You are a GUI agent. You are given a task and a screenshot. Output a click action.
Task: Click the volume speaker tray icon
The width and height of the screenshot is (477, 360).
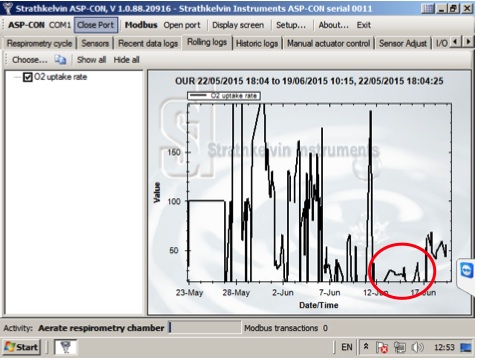[417, 347]
